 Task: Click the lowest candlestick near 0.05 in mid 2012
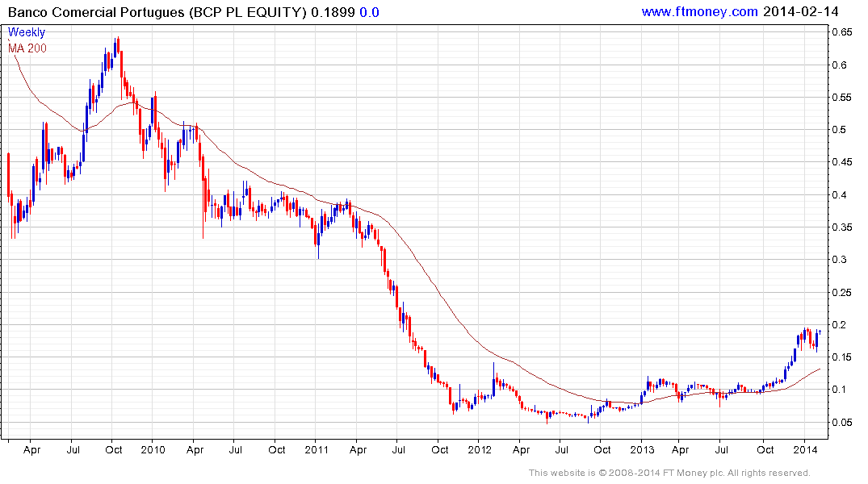[547, 416]
